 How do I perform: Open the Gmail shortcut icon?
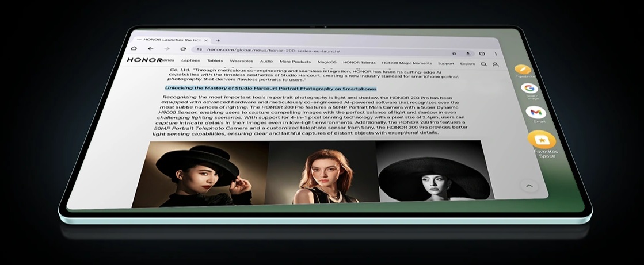click(536, 112)
